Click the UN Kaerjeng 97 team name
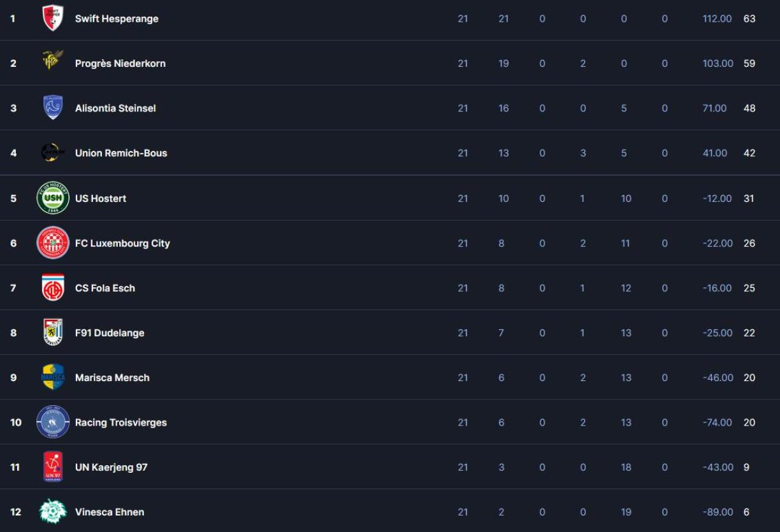This screenshot has height=532, width=780. click(x=111, y=468)
